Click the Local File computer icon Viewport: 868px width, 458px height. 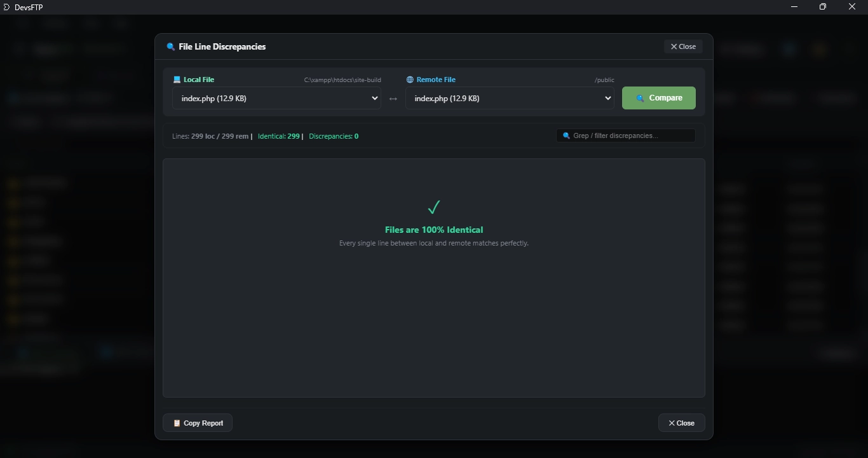coord(177,80)
